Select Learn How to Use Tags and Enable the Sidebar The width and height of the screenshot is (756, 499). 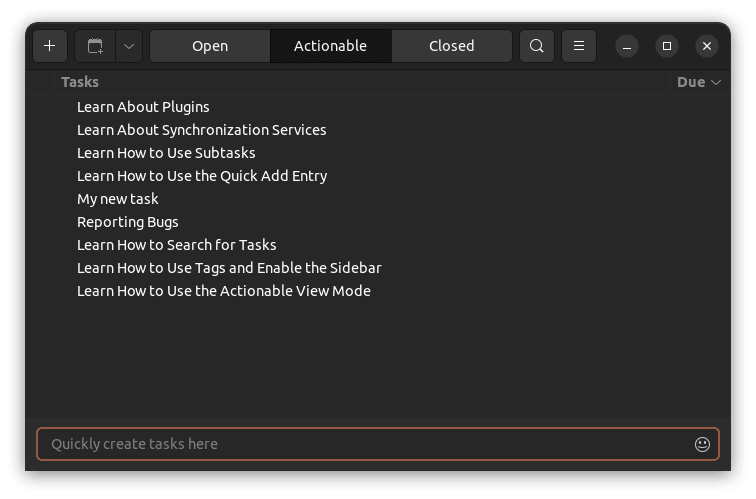click(378, 268)
